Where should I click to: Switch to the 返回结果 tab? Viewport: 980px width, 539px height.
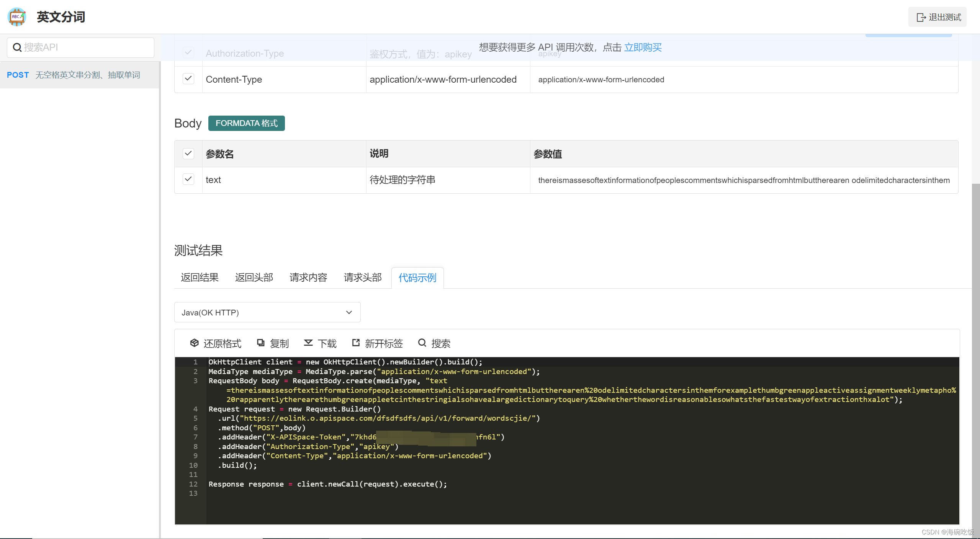point(199,277)
